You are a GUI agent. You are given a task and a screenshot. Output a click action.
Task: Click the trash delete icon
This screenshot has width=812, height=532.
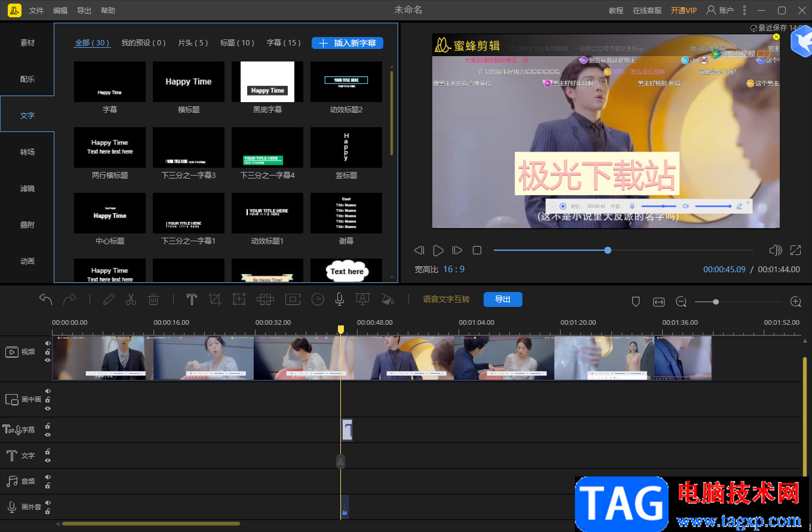tap(153, 300)
